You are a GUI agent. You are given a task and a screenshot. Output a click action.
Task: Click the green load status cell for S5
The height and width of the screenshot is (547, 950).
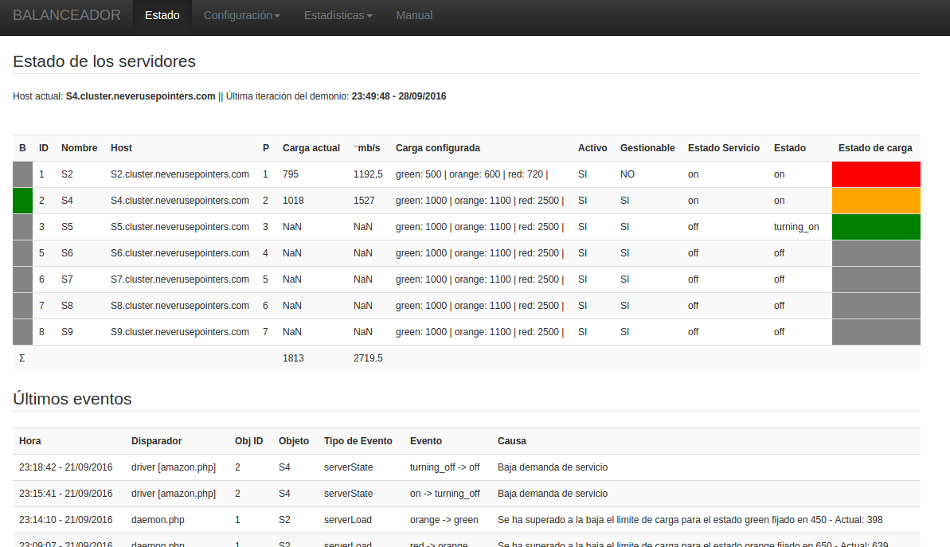(875, 227)
